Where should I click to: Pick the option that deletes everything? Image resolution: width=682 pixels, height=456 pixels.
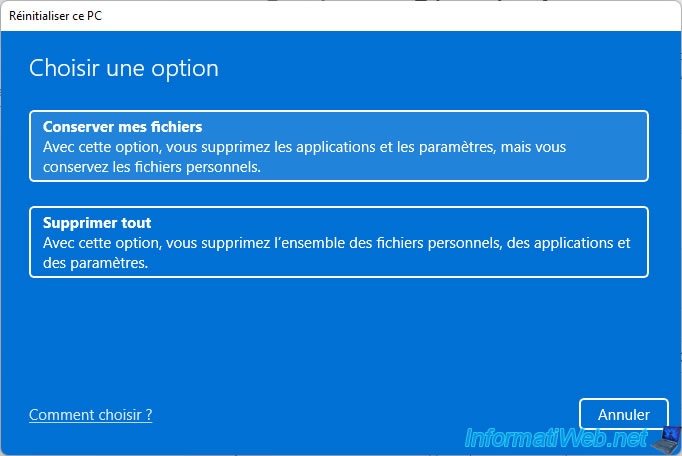click(x=339, y=241)
